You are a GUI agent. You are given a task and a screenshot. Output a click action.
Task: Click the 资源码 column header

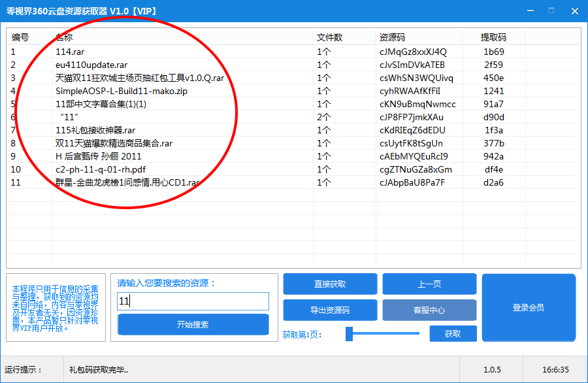[393, 37]
